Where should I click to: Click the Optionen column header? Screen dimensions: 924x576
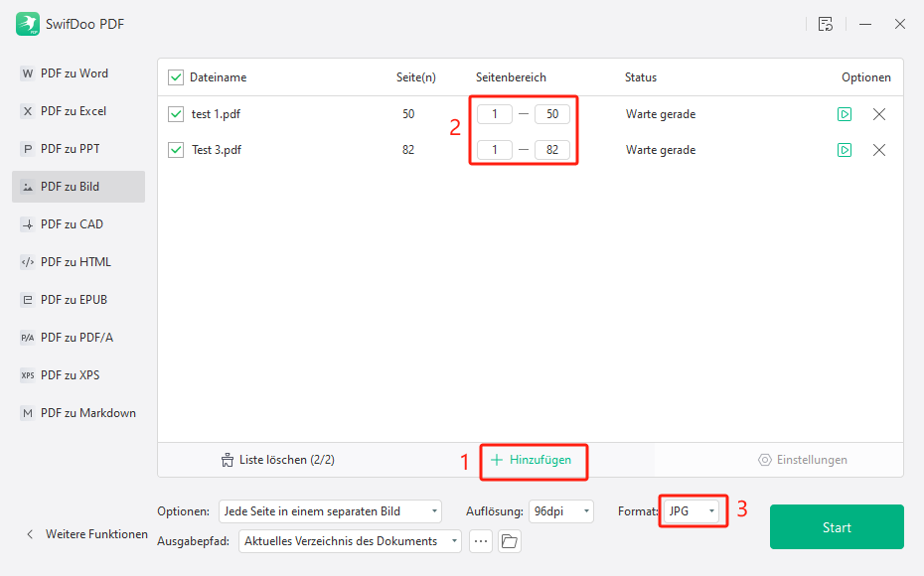click(866, 77)
